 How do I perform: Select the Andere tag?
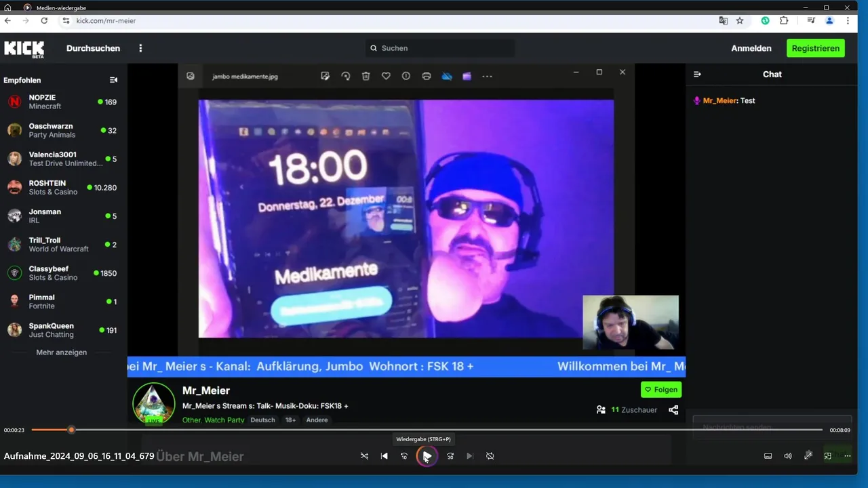317,420
